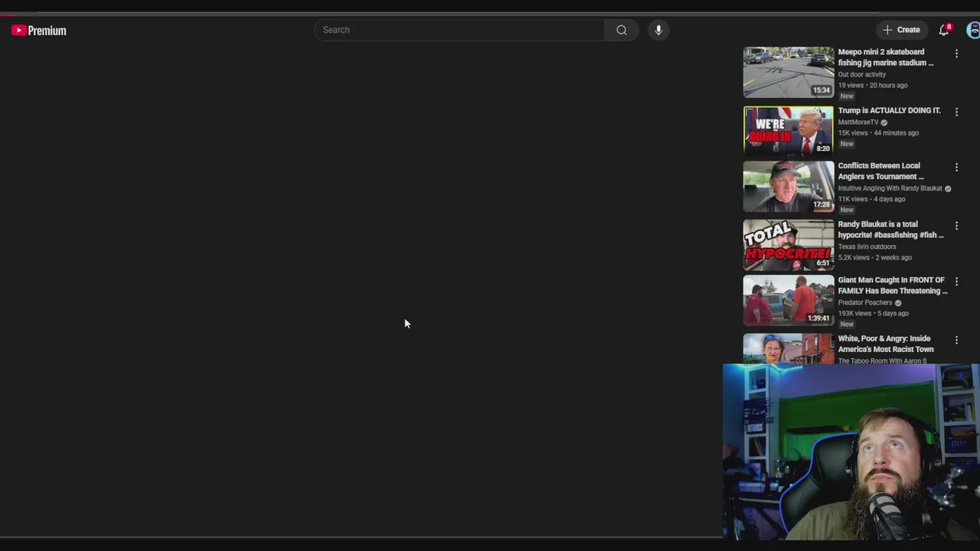
Task: Click the 1:39:41 duration badge
Action: [818, 318]
